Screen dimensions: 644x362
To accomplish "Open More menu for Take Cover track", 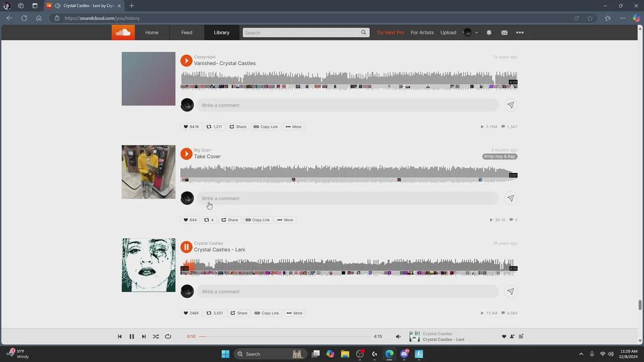I will 285,220.
